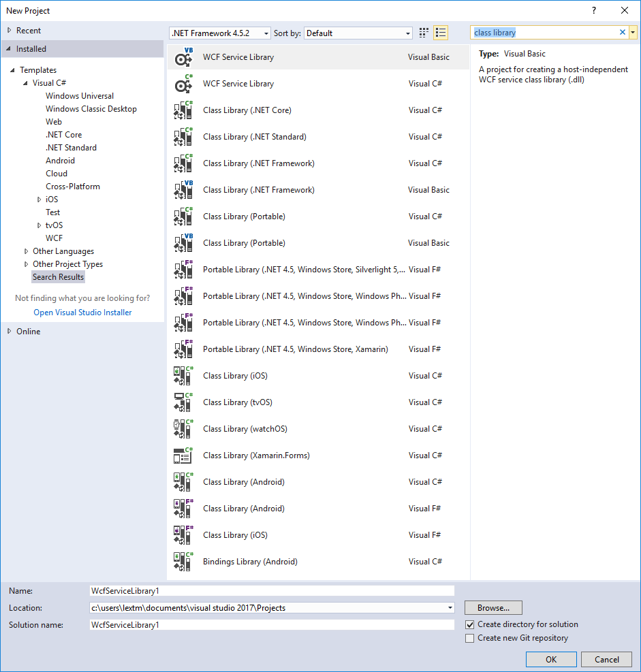Select Search Results in the sidebar
641x672 pixels.
point(58,276)
